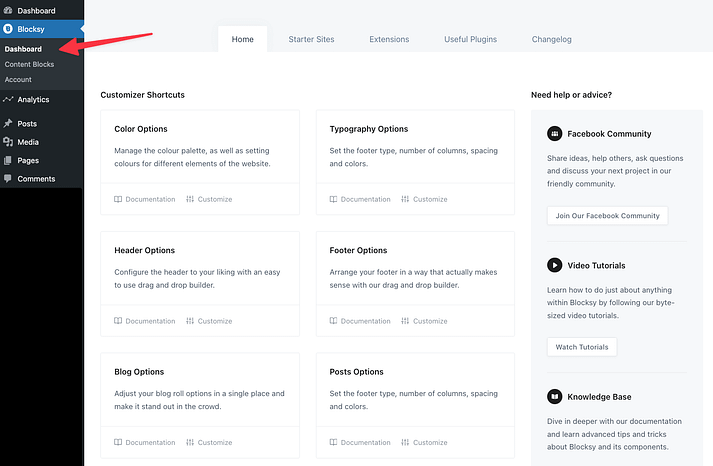The image size is (713, 466).
Task: Click the Knowledge Base book icon
Action: tap(554, 397)
